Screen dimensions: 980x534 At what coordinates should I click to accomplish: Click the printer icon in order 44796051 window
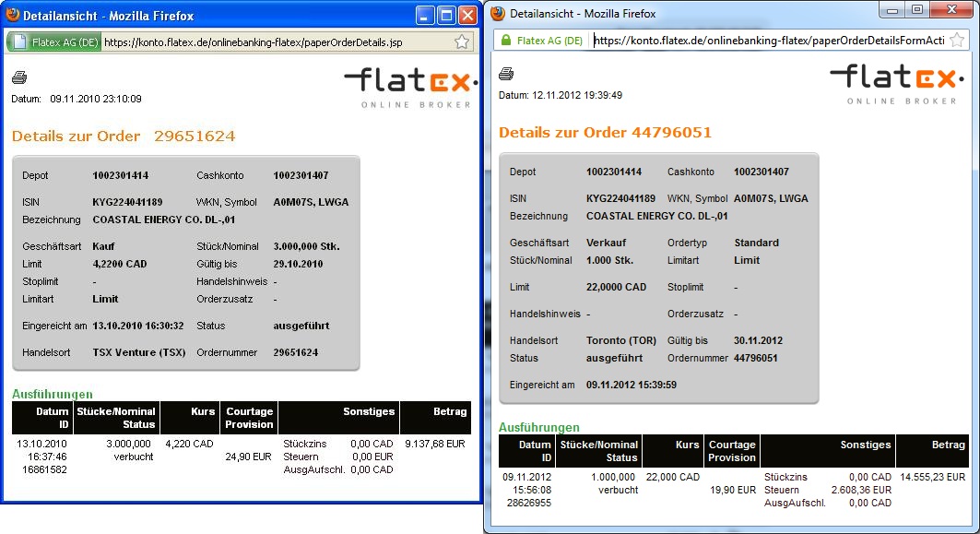506,74
